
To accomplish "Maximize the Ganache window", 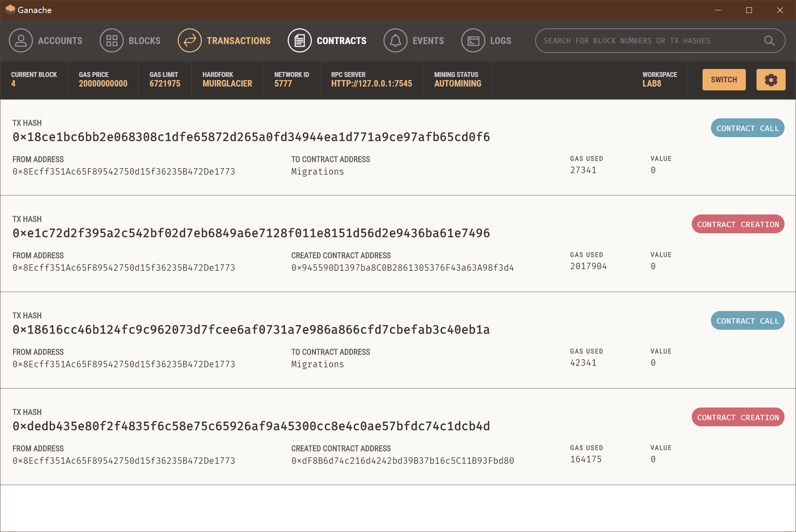I will point(749,10).
